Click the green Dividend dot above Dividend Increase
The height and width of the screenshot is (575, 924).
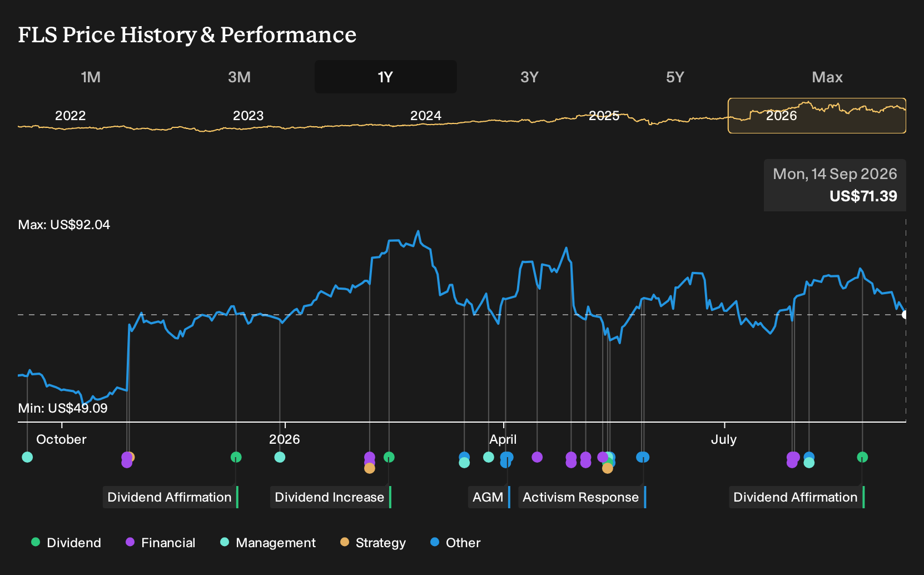(x=389, y=457)
